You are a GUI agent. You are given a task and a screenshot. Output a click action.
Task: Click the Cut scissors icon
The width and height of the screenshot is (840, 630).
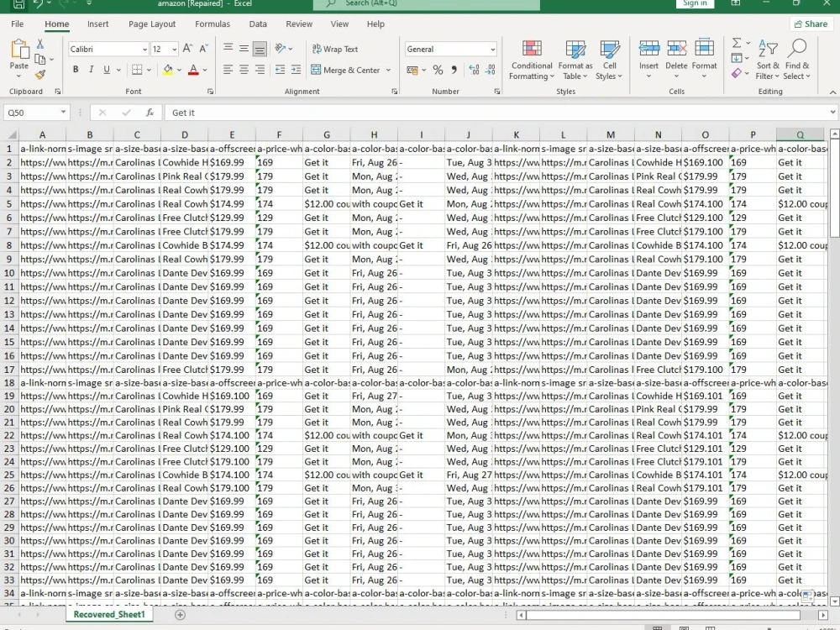40,44
